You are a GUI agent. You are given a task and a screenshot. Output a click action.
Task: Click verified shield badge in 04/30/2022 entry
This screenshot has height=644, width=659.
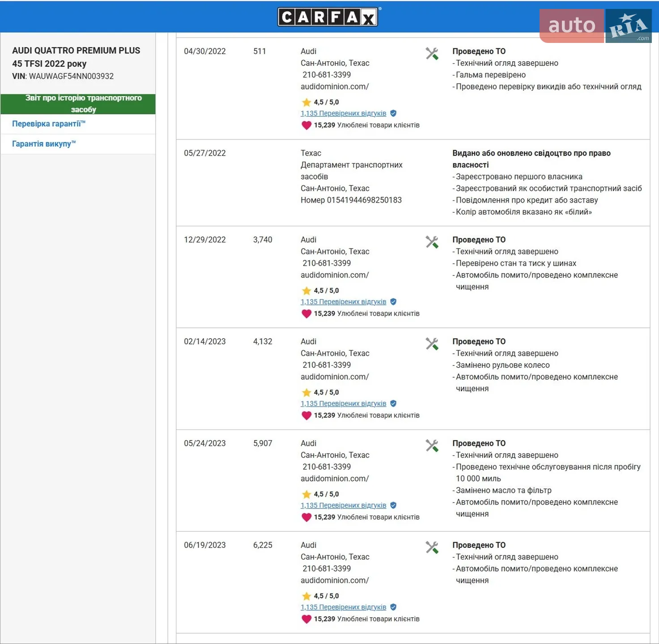[393, 114]
